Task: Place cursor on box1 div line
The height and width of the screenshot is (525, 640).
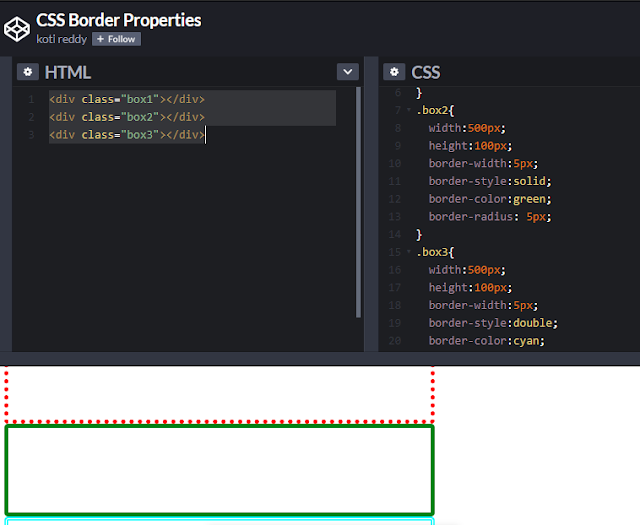Action: tap(127, 99)
